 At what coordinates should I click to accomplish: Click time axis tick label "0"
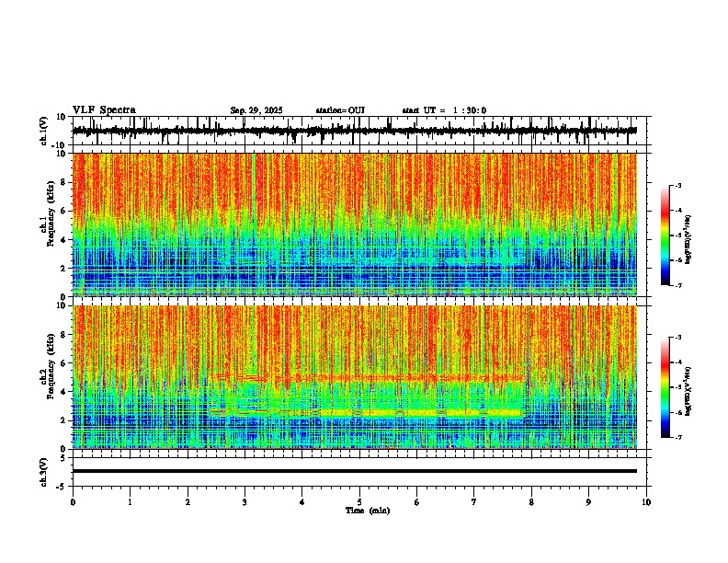pyautogui.click(x=73, y=502)
